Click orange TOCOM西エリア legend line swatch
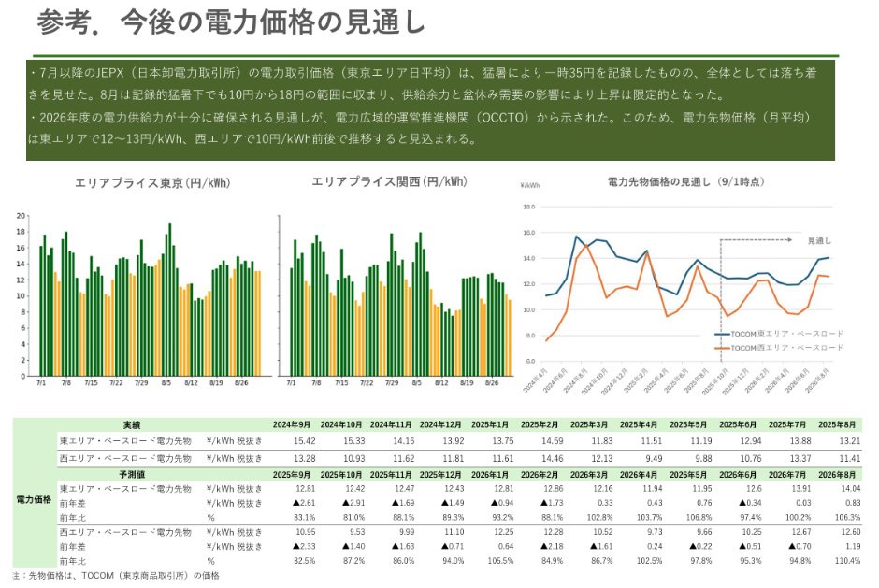Viewport: 879px width, 588px height. tap(721, 347)
